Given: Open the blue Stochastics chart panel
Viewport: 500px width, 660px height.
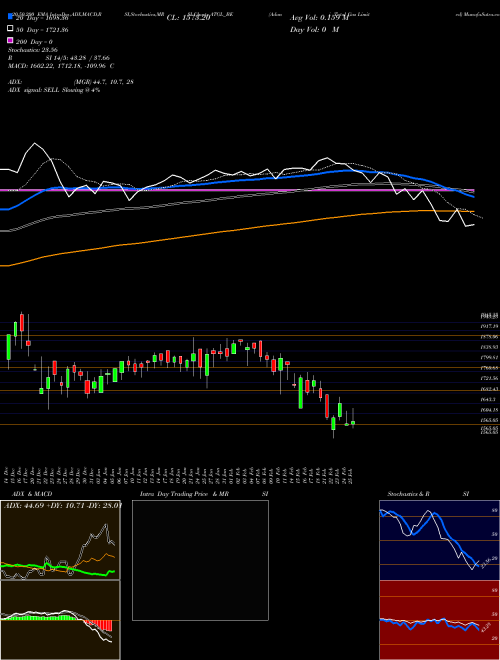Looking at the screenshot, I should point(439,540).
